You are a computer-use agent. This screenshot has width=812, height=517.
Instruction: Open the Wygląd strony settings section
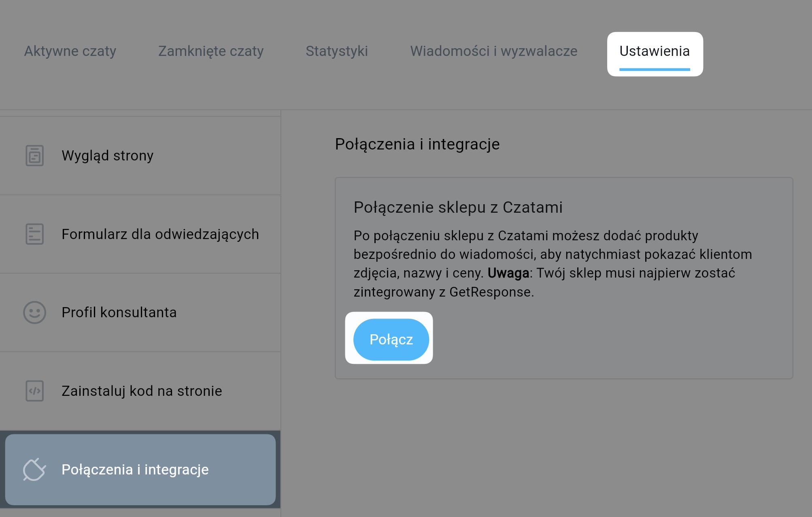[x=107, y=155]
